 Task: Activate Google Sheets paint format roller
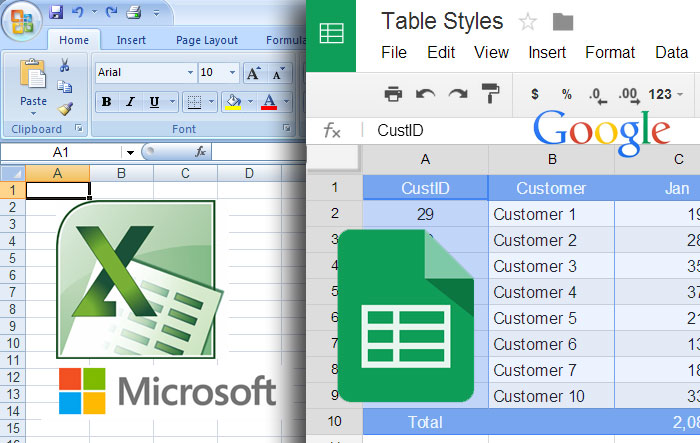(x=490, y=93)
